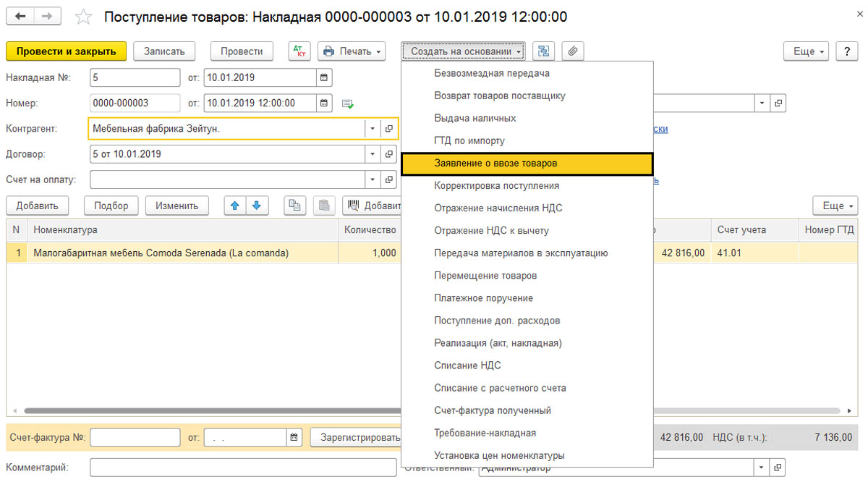Move row up with blue arrow
Screen dimensions: 868x482
pos(235,206)
